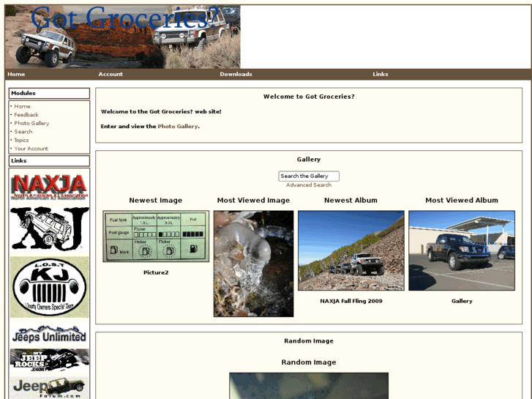
Task: Visit the L.O.S.T KJ badge link
Action: tap(50, 287)
